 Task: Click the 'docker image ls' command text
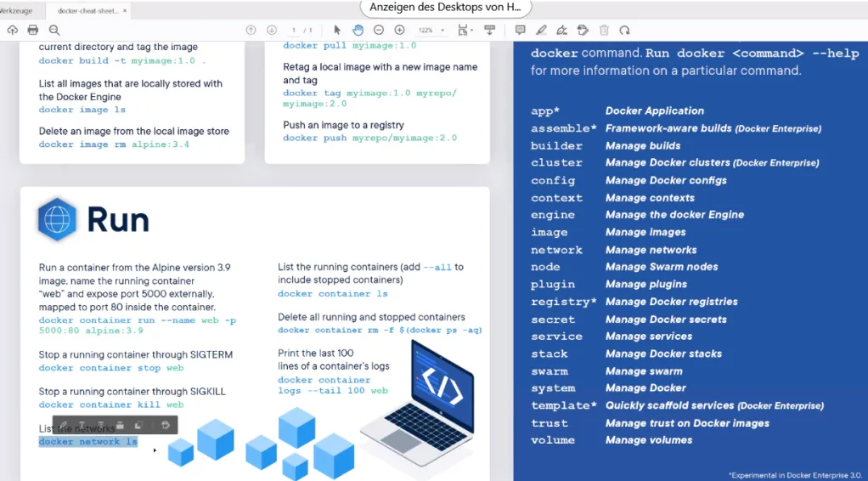pos(82,110)
